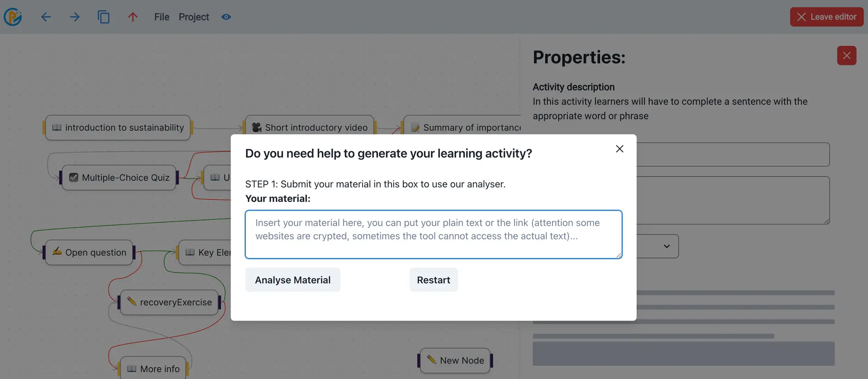Click the video camera icon on Short introductory video

256,127
